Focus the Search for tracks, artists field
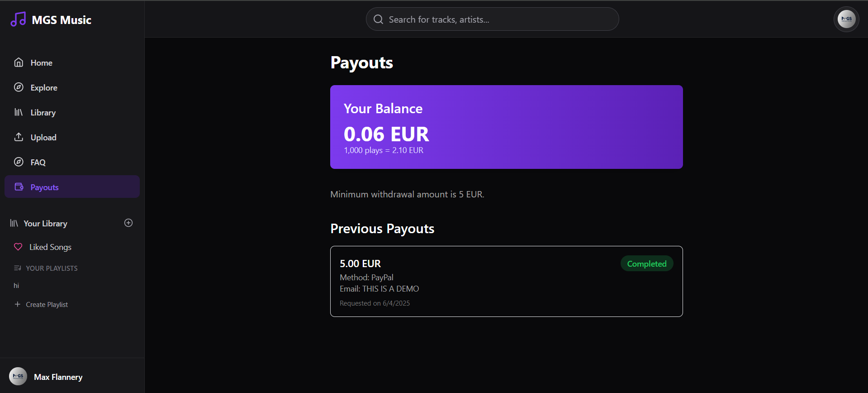The height and width of the screenshot is (393, 868). pyautogui.click(x=492, y=19)
